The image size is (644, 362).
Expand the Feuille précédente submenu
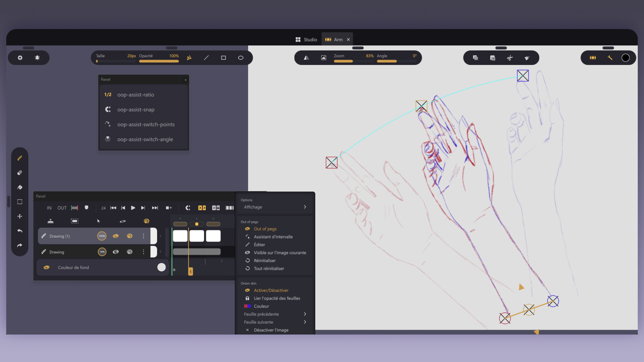(x=275, y=314)
